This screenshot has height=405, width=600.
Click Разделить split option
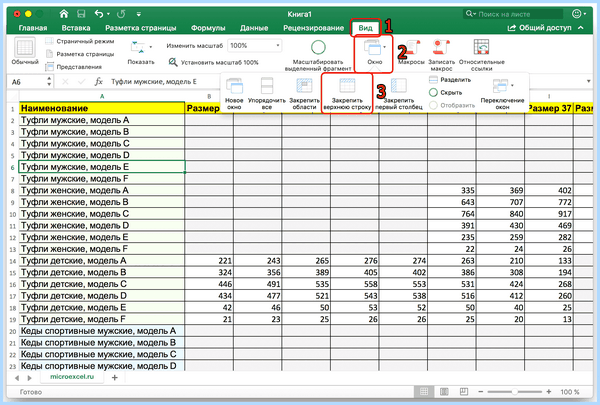click(450, 80)
